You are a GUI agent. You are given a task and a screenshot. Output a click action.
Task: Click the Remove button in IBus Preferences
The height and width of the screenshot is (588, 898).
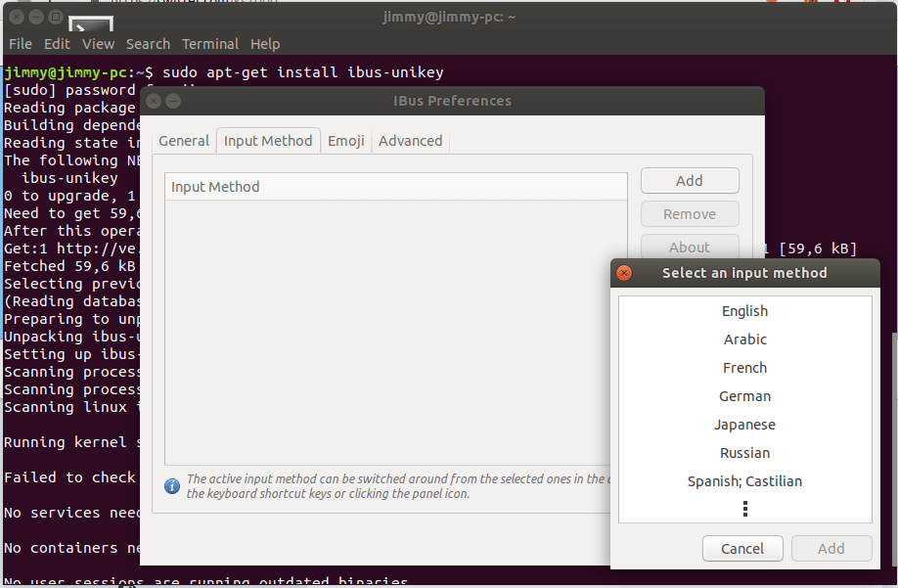[x=690, y=214]
